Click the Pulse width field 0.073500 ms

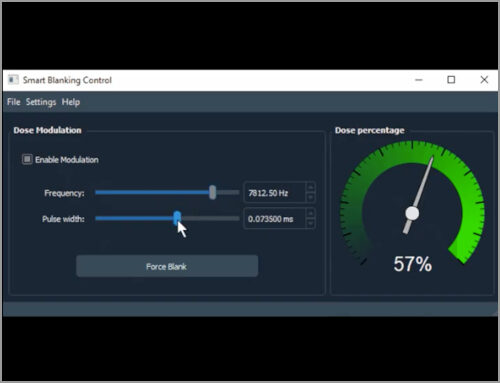pyautogui.click(x=275, y=219)
